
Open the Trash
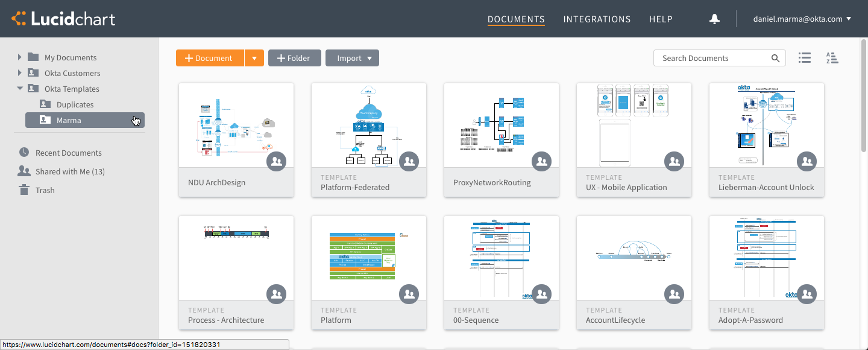[45, 190]
